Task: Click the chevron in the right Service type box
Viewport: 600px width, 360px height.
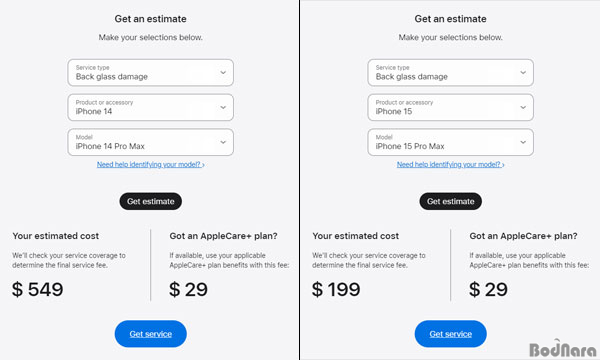Action: point(523,72)
